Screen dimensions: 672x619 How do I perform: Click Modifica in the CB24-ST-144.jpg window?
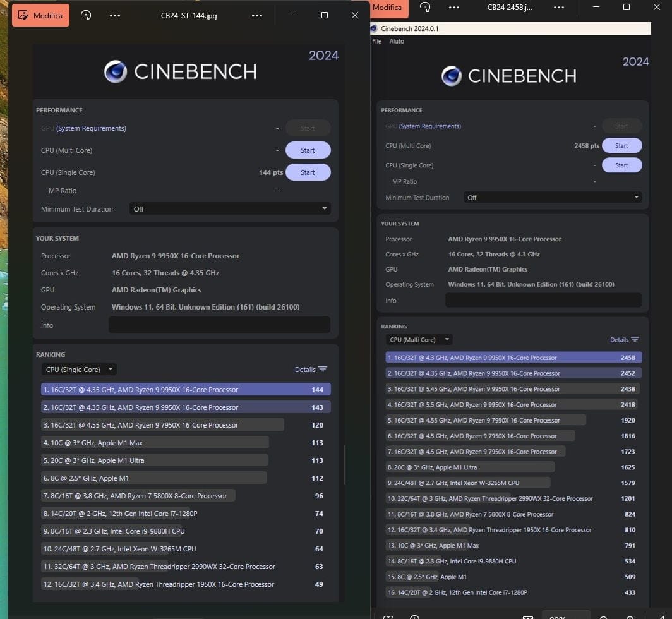pos(40,15)
